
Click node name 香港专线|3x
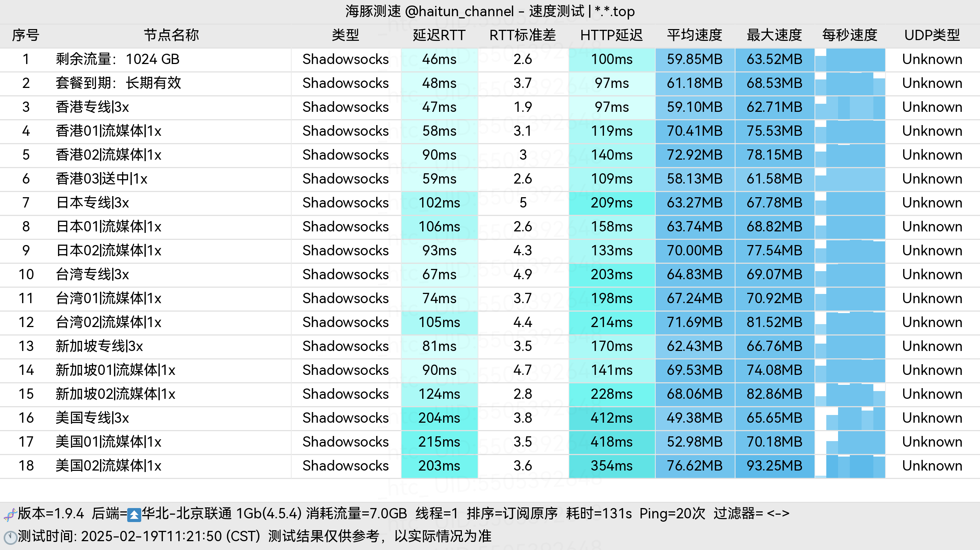[92, 107]
